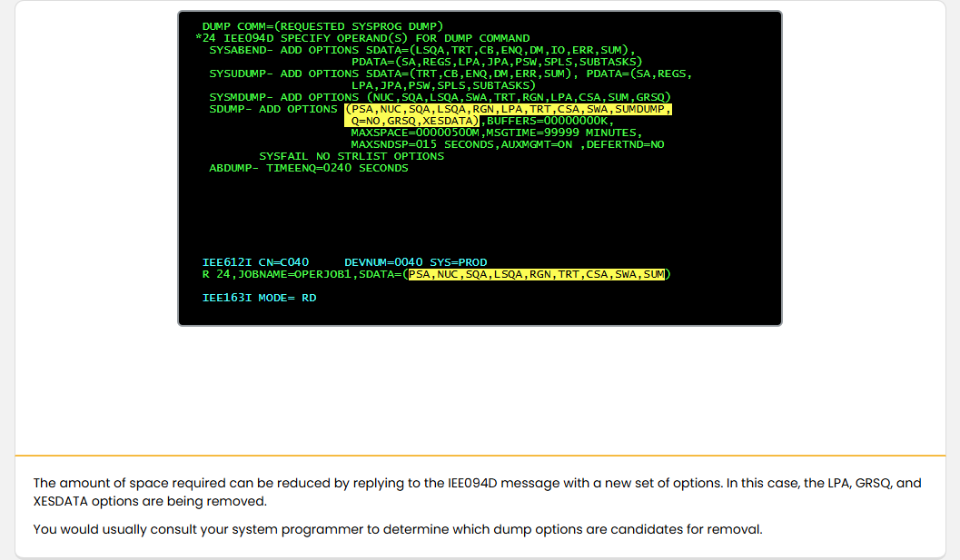Click AUXMGMT=ON setting

537,144
